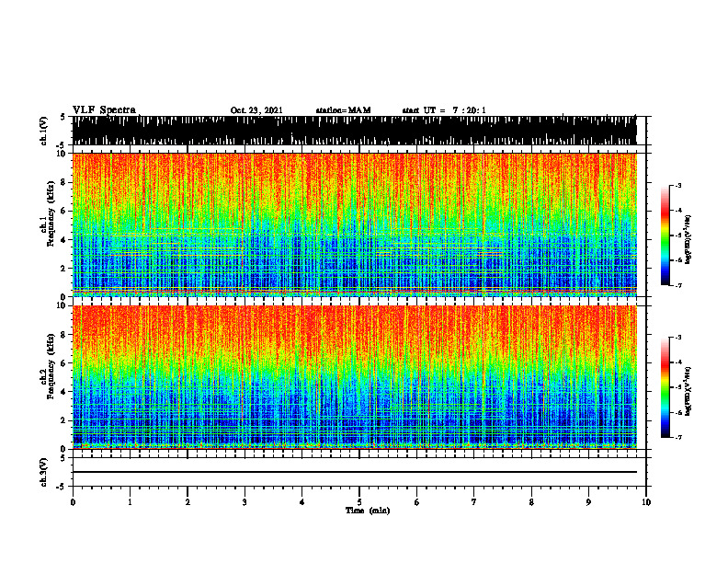Click the "start UT = 7 : 20: 1" label
The height and width of the screenshot is (563, 728).
(444, 110)
